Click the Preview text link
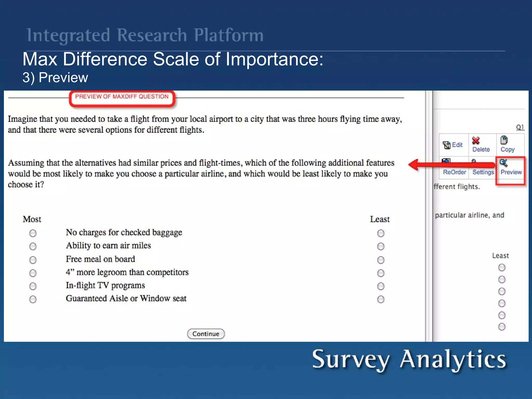The image size is (532, 399). click(x=511, y=172)
